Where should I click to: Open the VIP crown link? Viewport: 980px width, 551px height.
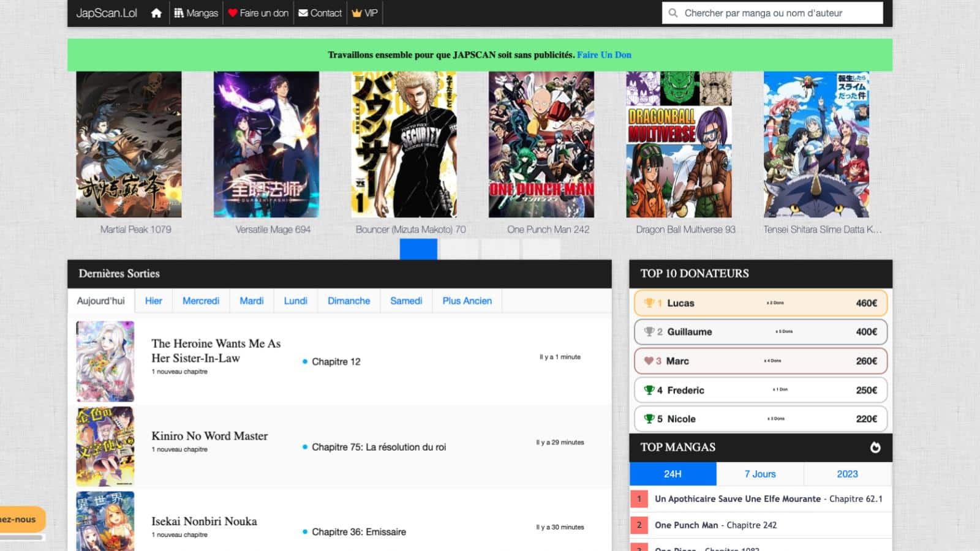tap(365, 13)
